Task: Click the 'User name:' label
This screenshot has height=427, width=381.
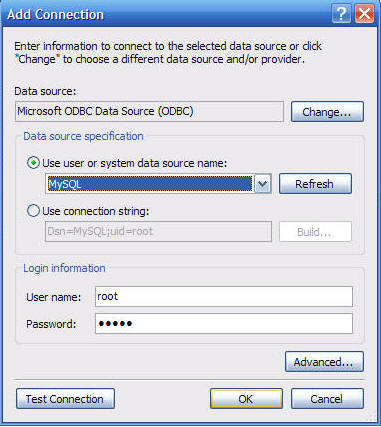Action: click(54, 297)
